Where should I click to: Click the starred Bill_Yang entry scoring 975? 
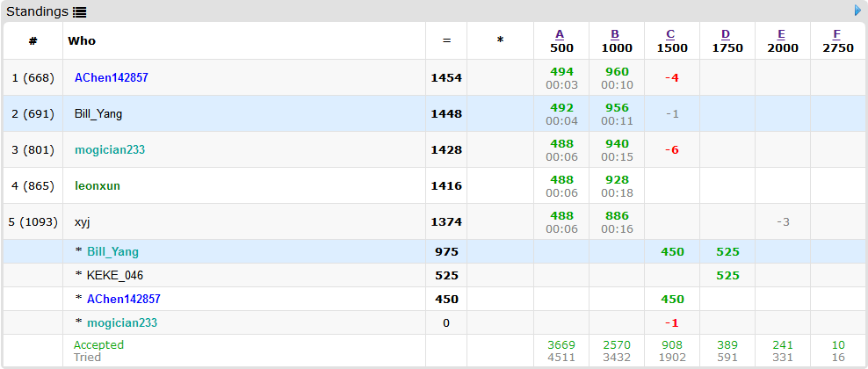pyautogui.click(x=112, y=251)
